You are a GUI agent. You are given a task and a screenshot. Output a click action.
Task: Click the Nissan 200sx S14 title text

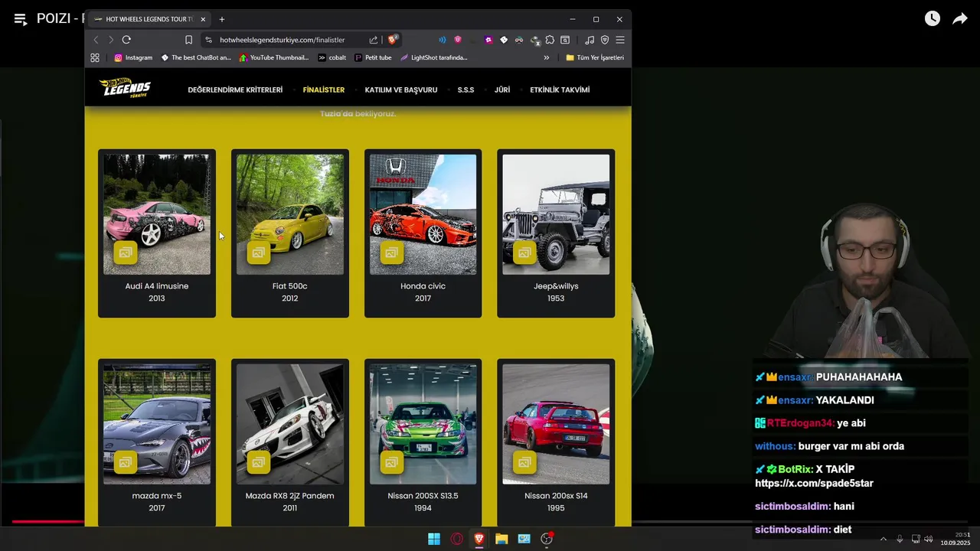pos(556,496)
